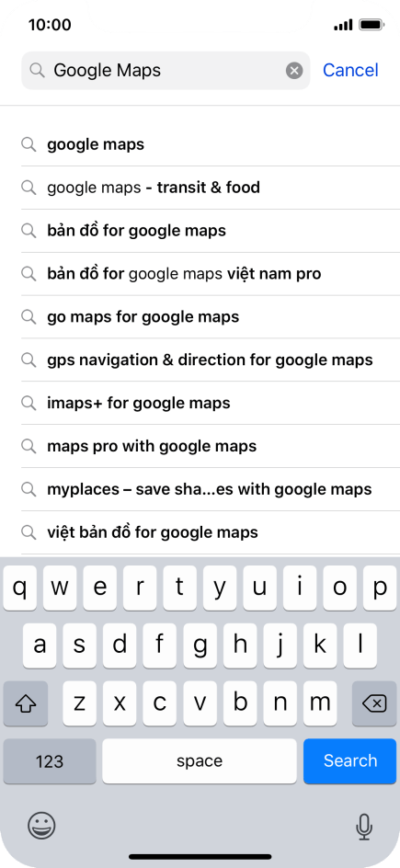
Task: Select 'gps navigation & direction for google maps'
Action: pos(211,360)
